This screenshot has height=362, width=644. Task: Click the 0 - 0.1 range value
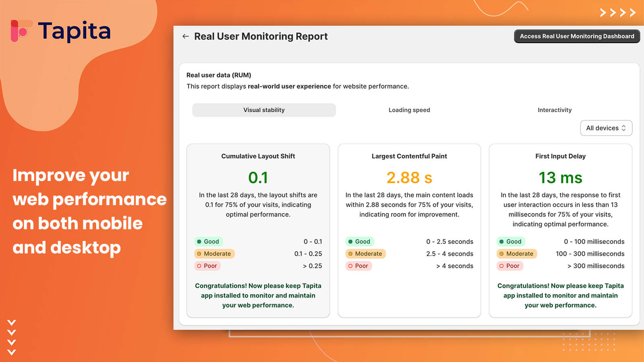(x=313, y=241)
